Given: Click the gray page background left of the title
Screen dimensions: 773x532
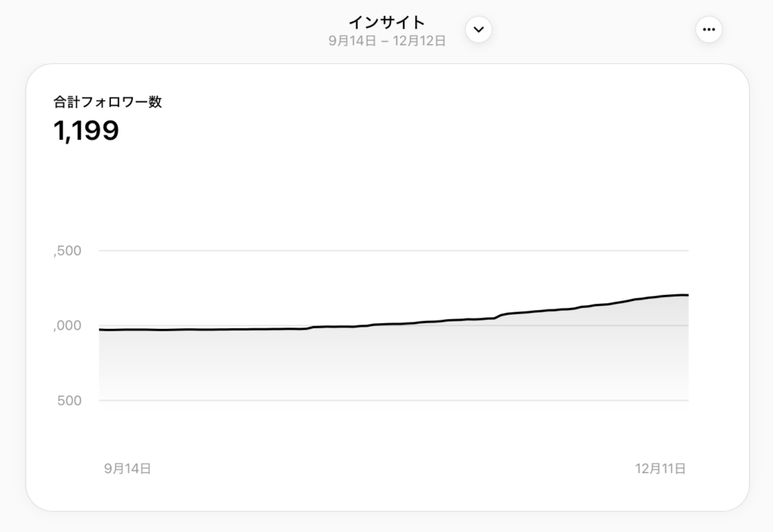Looking at the screenshot, I should 151,30.
